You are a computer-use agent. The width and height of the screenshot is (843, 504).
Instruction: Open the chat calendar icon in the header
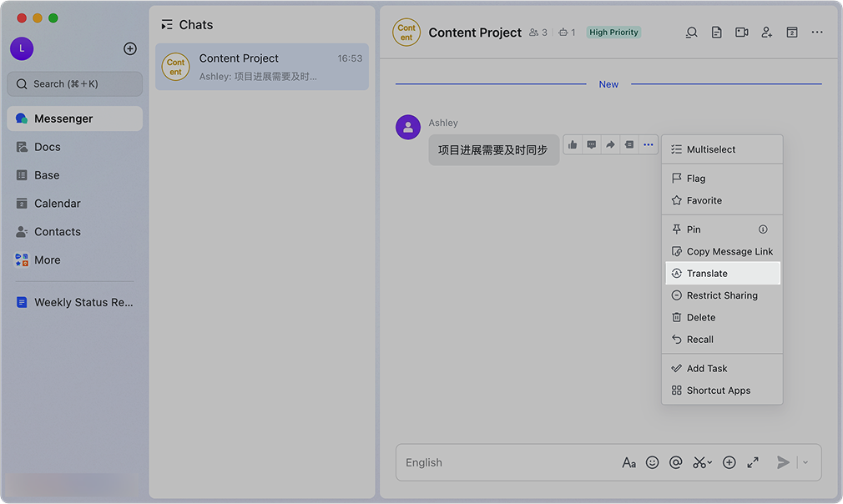point(792,33)
